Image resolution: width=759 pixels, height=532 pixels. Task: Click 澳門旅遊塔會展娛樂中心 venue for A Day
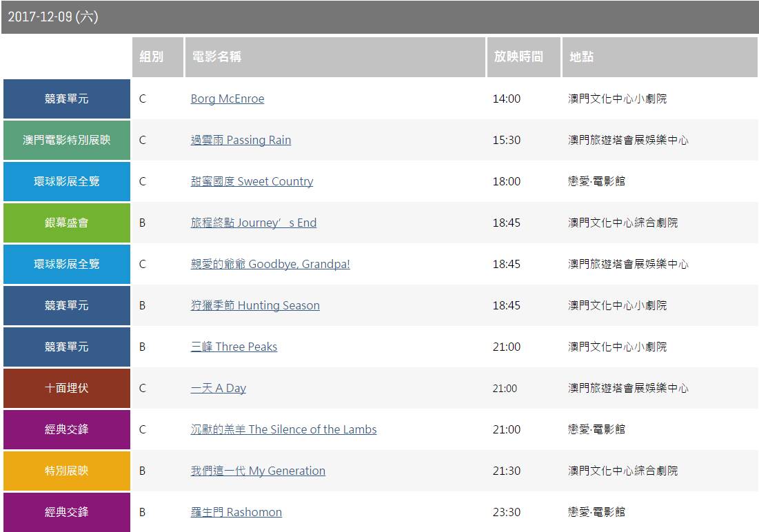pos(628,388)
